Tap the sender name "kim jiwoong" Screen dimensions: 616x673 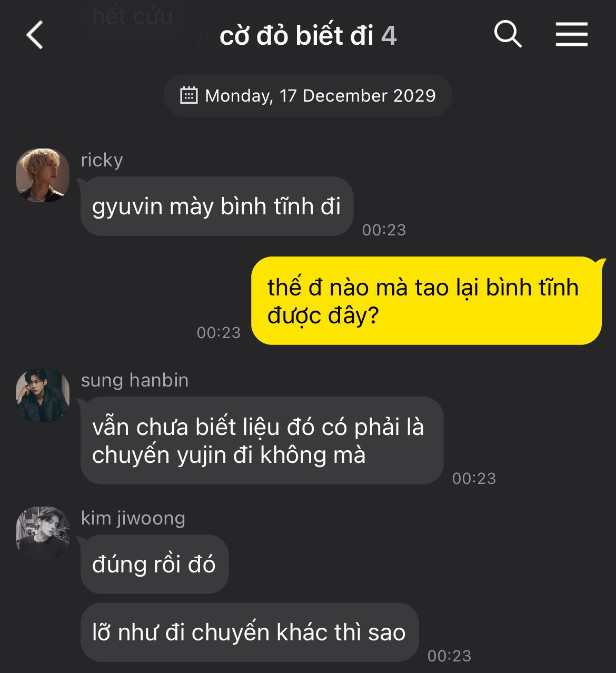pyautogui.click(x=133, y=518)
